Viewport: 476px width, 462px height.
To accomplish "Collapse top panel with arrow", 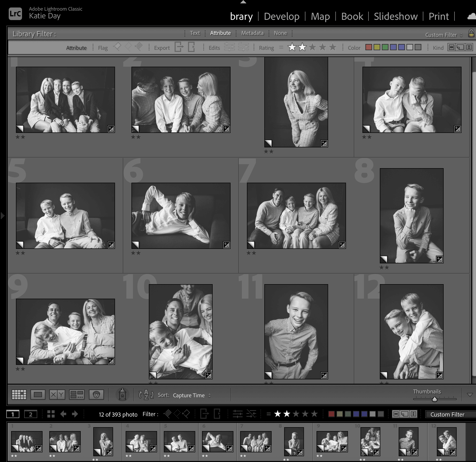I will pyautogui.click(x=243, y=2).
